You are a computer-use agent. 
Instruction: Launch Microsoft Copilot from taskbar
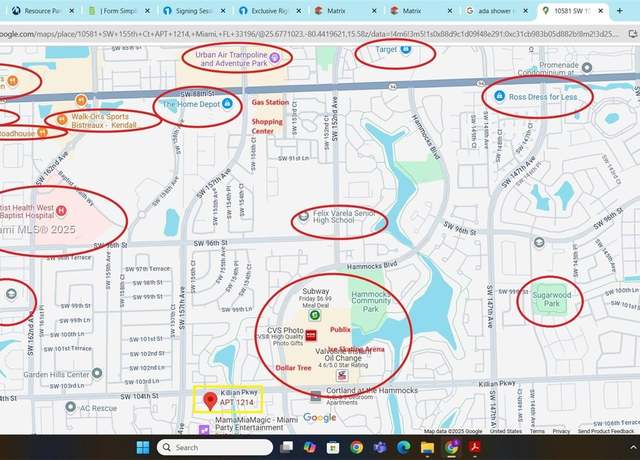point(310,447)
